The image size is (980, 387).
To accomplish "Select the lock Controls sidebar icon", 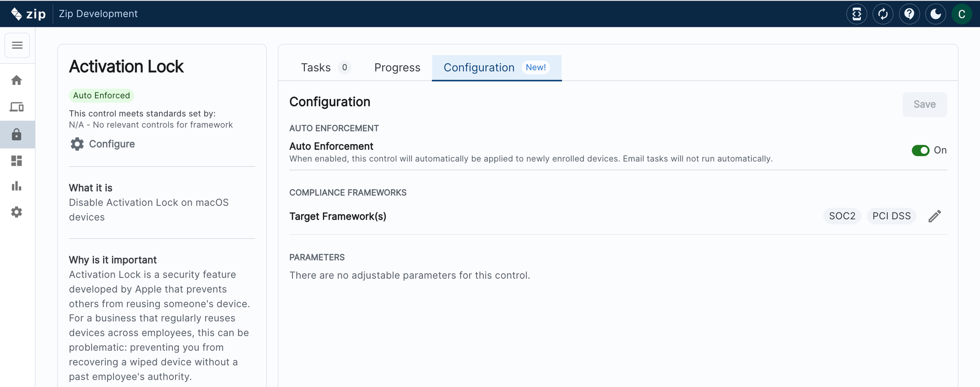I will [x=17, y=134].
